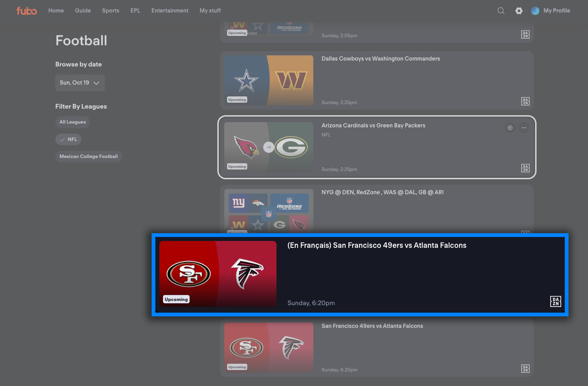Screen dimensions: 588x386
Task: Click the NFL label under Cardinals vs Packers
Action: [326, 135]
